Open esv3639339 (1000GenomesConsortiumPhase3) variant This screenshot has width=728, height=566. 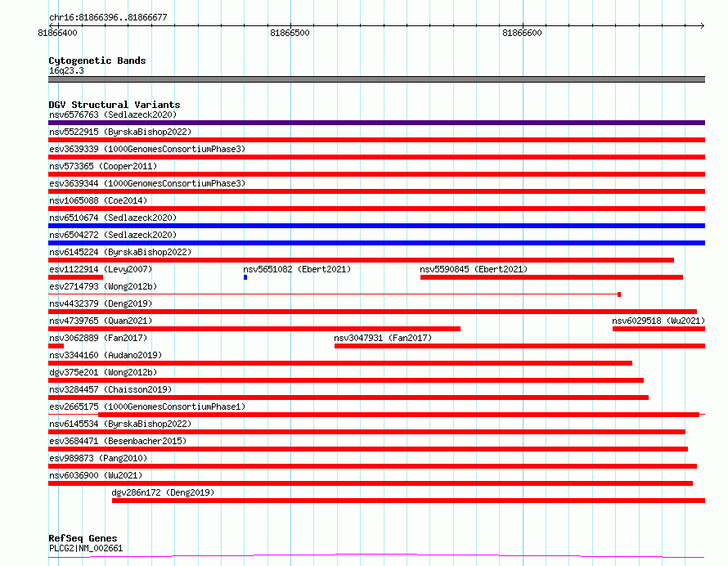tap(147, 149)
